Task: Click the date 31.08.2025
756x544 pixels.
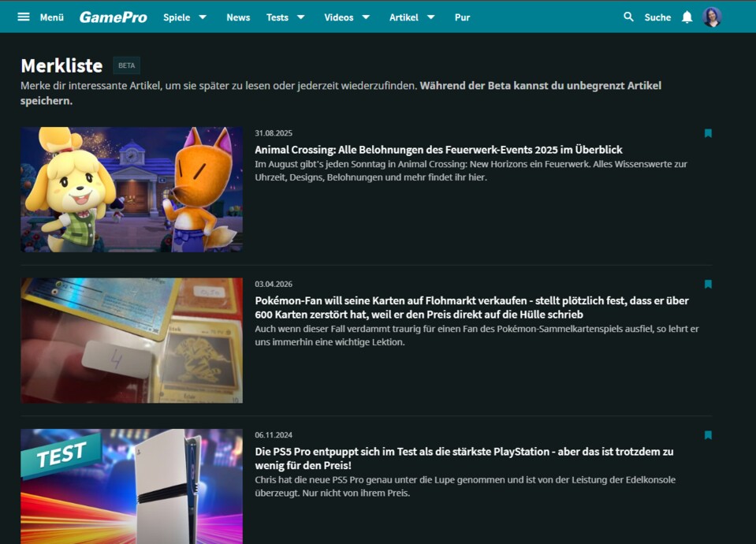Action: [274, 133]
